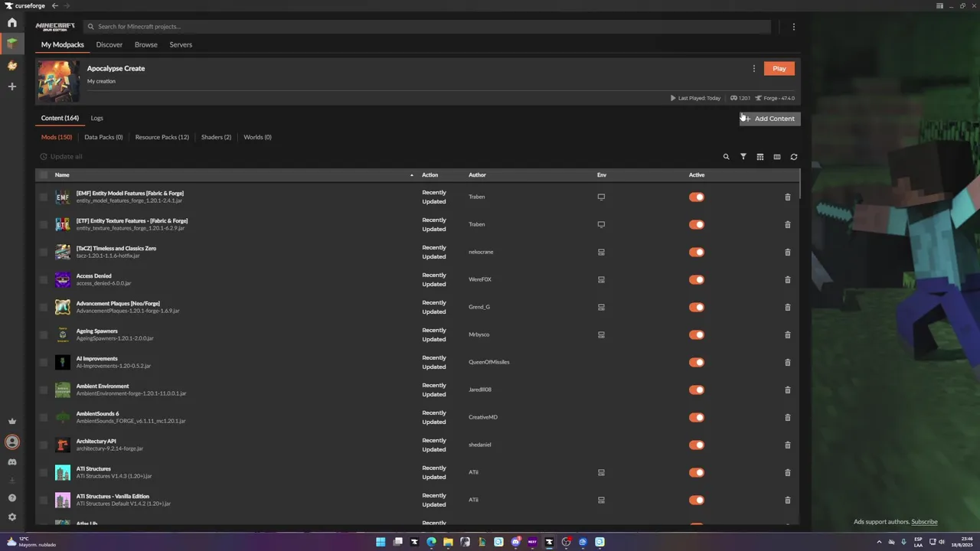Viewport: 980px width, 551px height.
Task: Open the filter funnel icon above mod list
Action: [743, 157]
